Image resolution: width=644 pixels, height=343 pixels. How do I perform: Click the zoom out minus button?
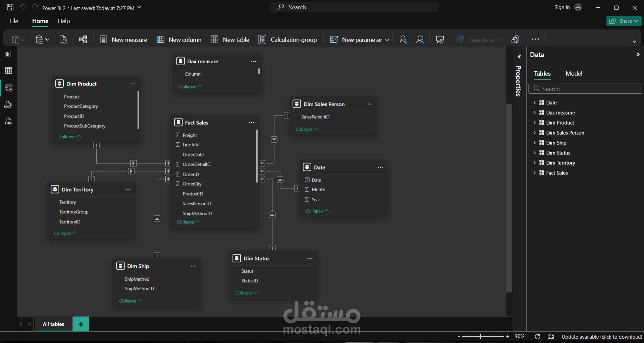pos(459,337)
